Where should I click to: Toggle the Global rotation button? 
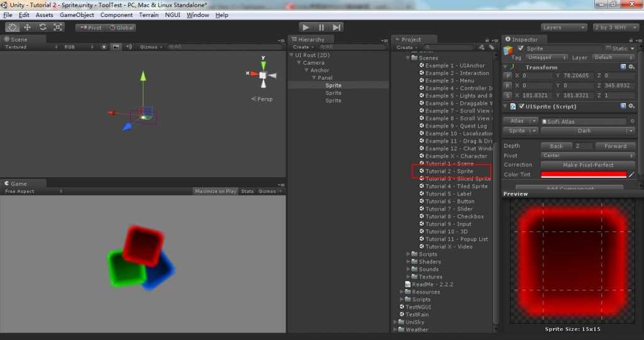tap(121, 28)
